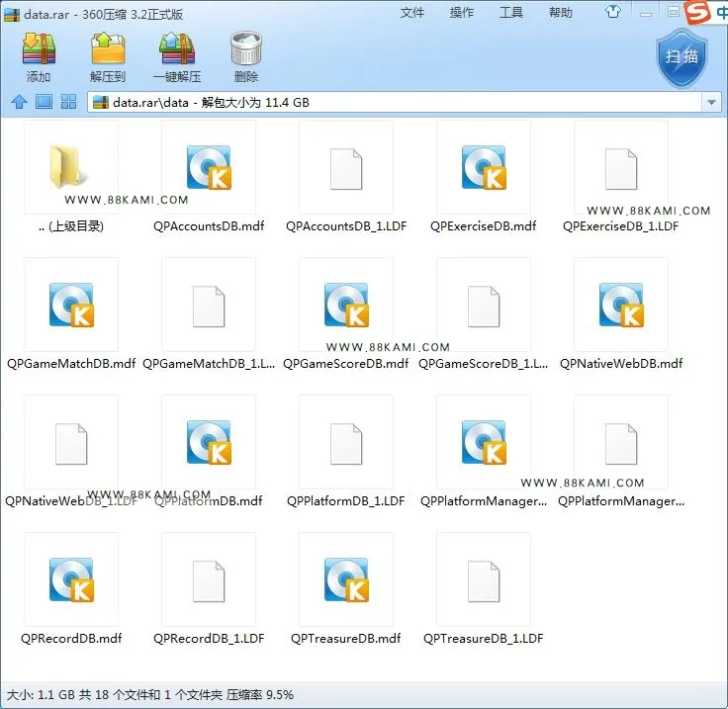Image resolution: width=728 pixels, height=709 pixels.
Task: Open the 操作 menu
Action: click(462, 13)
